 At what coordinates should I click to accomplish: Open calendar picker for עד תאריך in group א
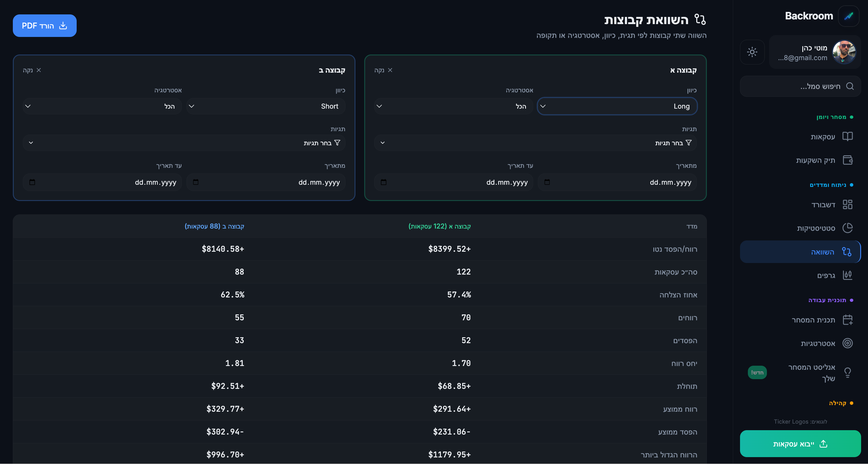click(383, 183)
